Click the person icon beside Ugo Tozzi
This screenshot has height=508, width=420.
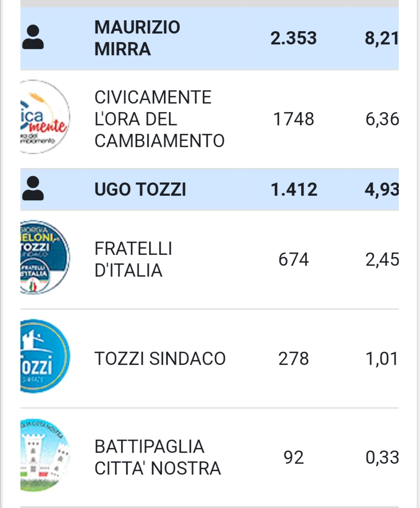coord(33,188)
